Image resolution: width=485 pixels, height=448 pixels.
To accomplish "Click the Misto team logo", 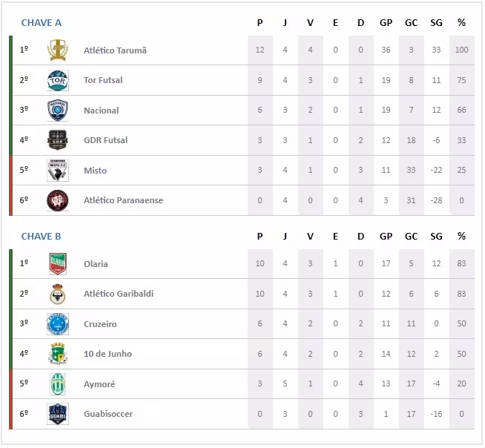I will tap(57, 171).
